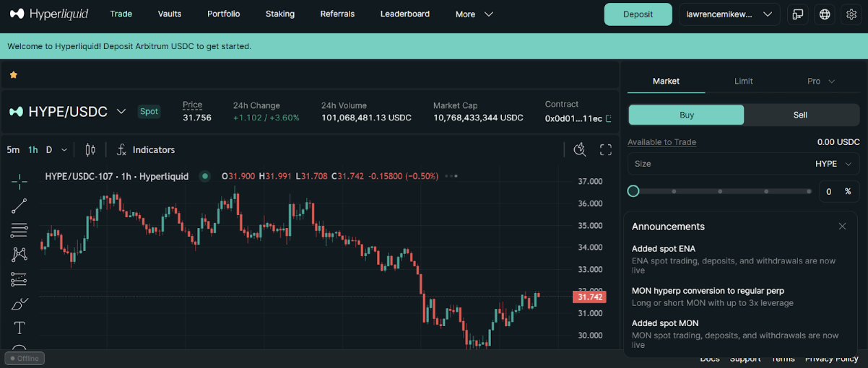This screenshot has width=868, height=368.
Task: Expand the HYPE/USDC pair selector chevron
Action: pyautogui.click(x=121, y=112)
